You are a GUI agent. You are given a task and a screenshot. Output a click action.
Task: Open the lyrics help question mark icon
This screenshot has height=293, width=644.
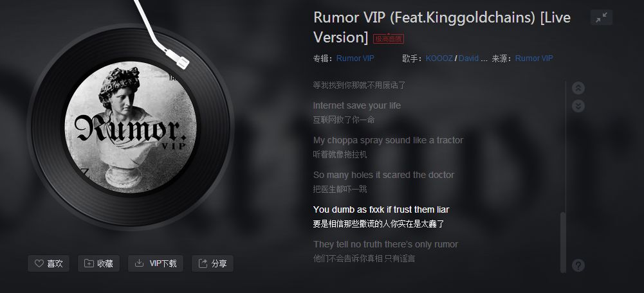click(x=578, y=265)
